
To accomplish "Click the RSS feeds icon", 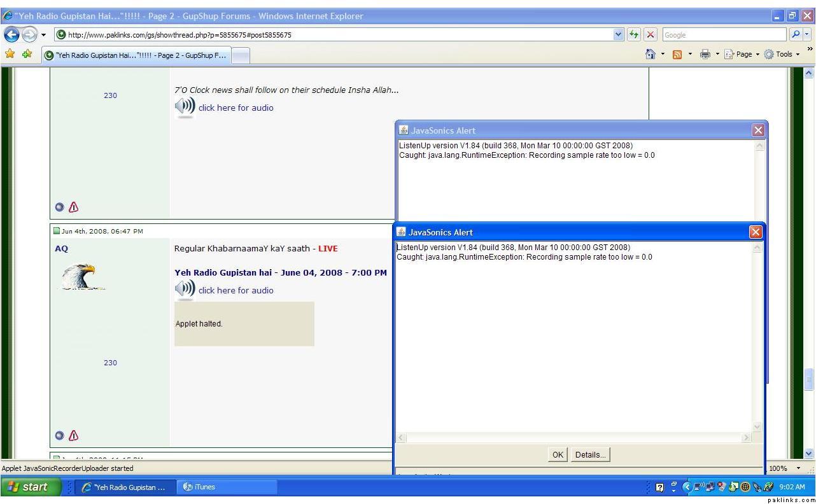I will point(678,55).
